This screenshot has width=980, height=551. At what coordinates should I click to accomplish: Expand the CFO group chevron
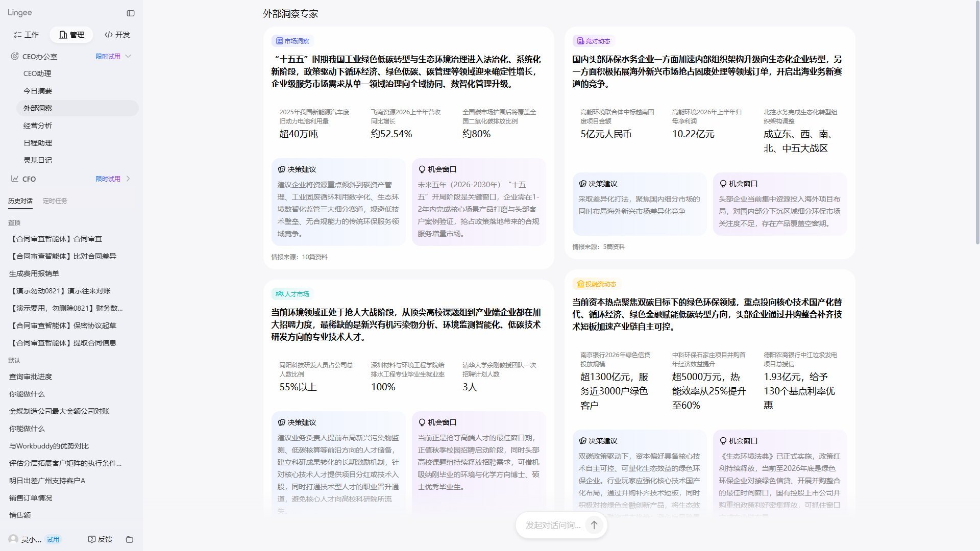pos(128,179)
